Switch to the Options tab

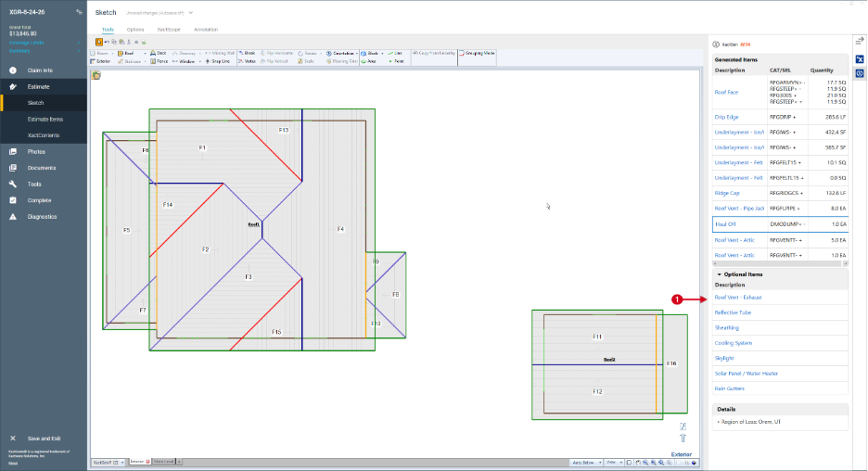(135, 30)
